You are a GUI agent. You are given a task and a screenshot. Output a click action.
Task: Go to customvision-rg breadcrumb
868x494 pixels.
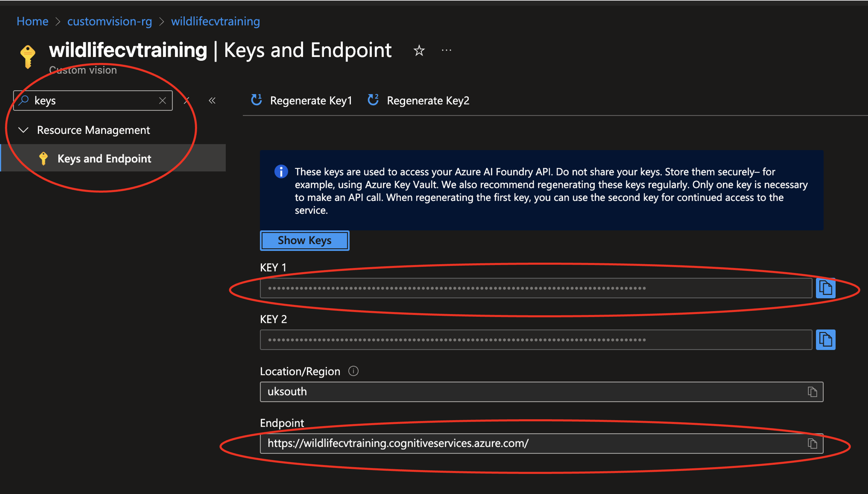pos(110,21)
